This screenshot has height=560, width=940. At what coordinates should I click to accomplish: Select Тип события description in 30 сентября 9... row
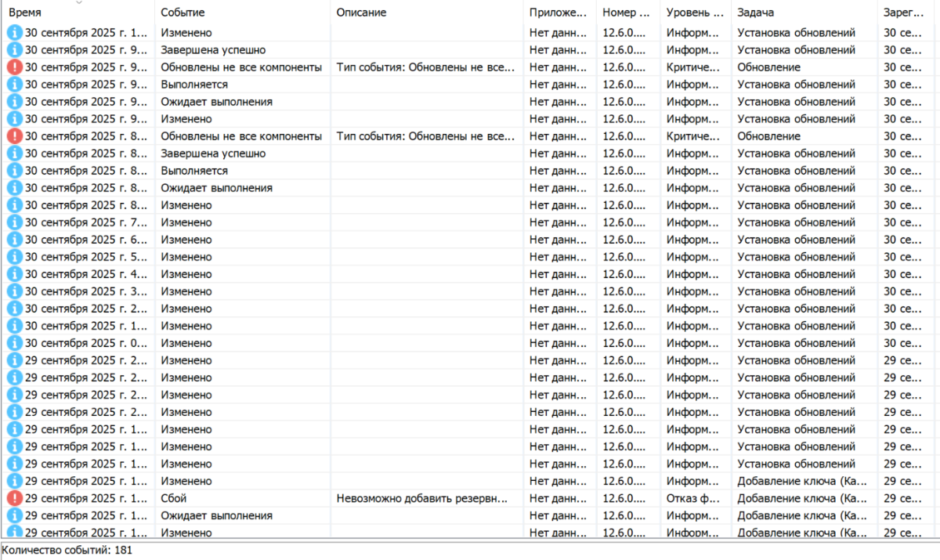[x=425, y=67]
